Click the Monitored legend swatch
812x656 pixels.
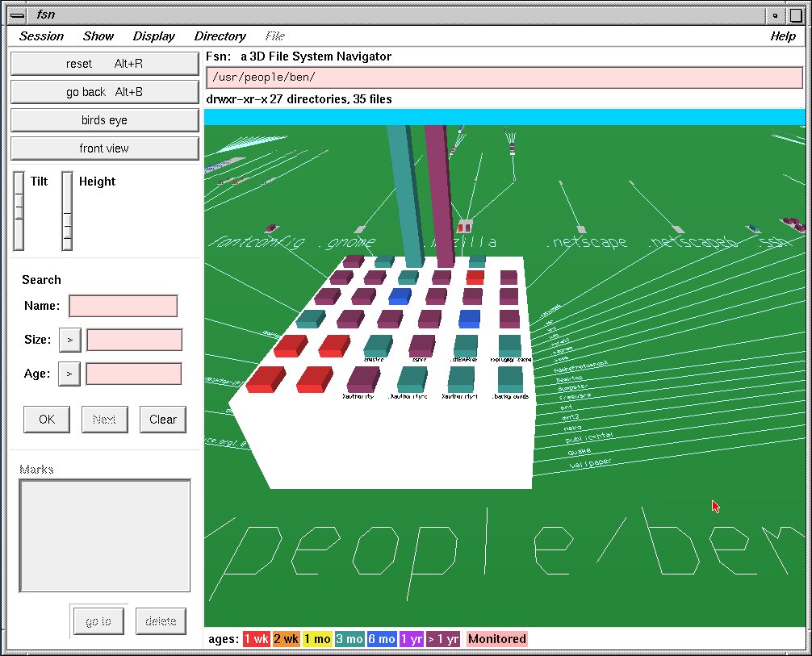click(496, 639)
